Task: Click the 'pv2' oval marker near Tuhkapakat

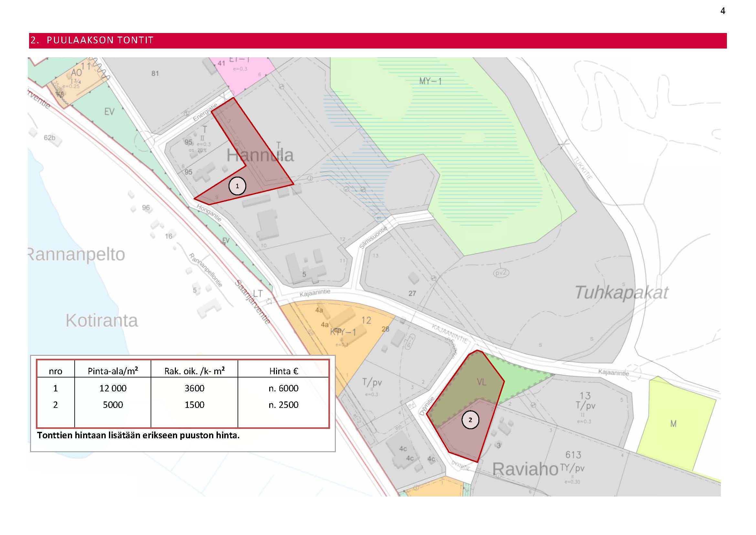Action: click(501, 273)
